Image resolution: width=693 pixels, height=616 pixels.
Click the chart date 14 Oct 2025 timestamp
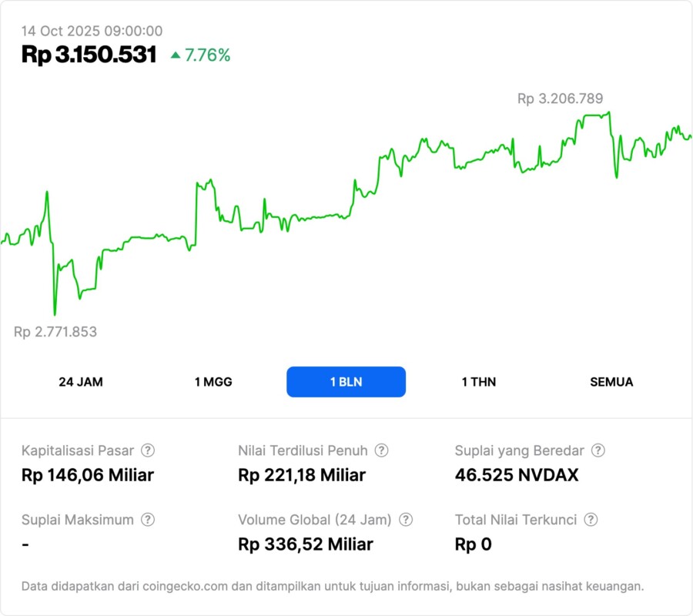92,31
